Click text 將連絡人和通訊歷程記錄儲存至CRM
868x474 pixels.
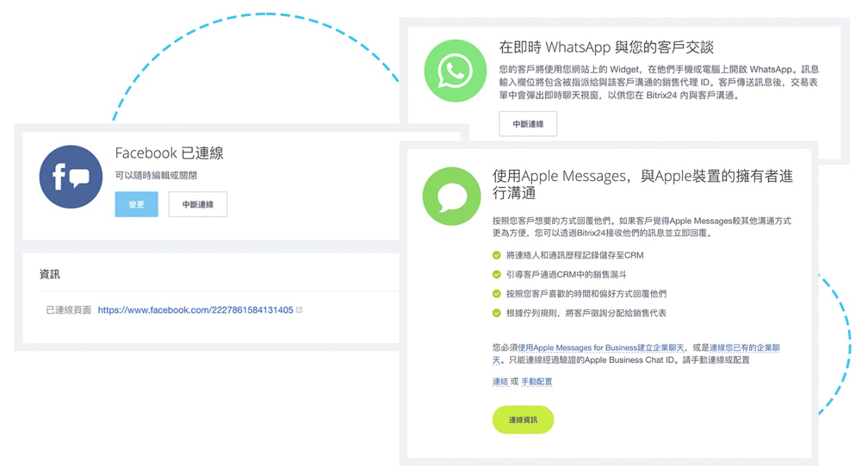click(575, 255)
